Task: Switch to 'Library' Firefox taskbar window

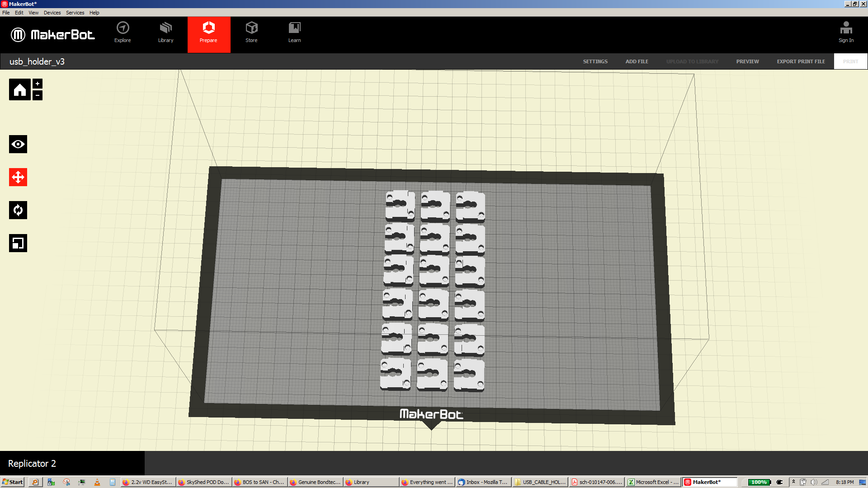Action: (371, 482)
